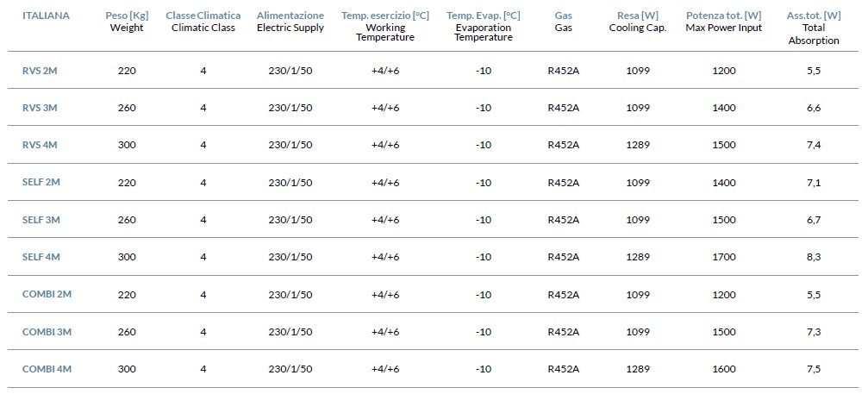Click the ITALIANA column header
The image size is (868, 394).
click(46, 16)
